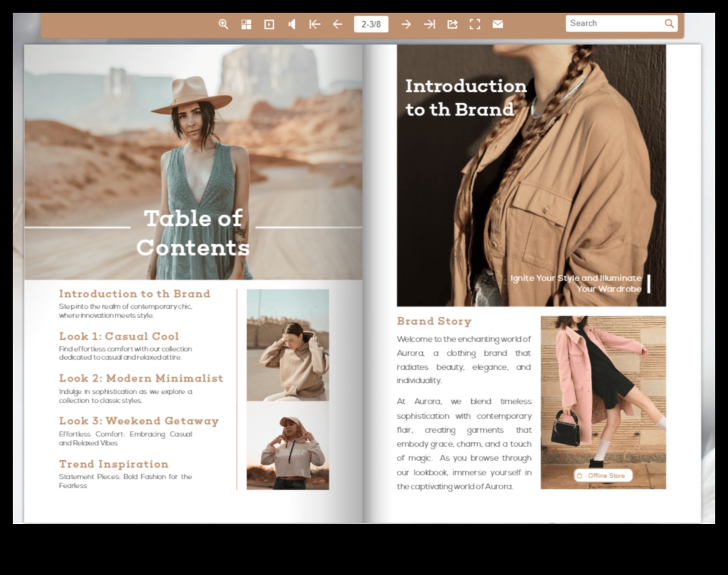The image size is (728, 575).
Task: Toggle fullscreen mode
Action: [x=475, y=24]
